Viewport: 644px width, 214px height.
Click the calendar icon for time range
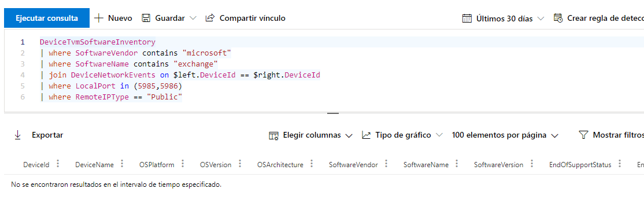pyautogui.click(x=467, y=18)
